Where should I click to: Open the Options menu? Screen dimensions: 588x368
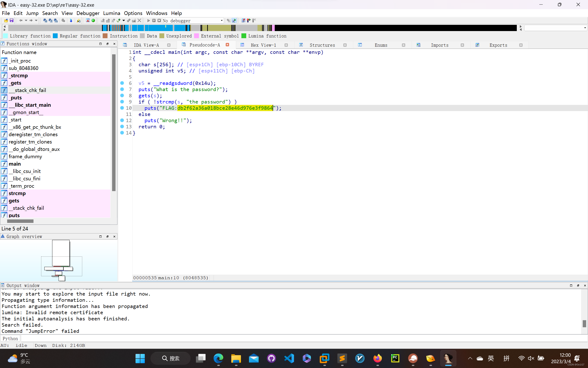[x=133, y=13]
